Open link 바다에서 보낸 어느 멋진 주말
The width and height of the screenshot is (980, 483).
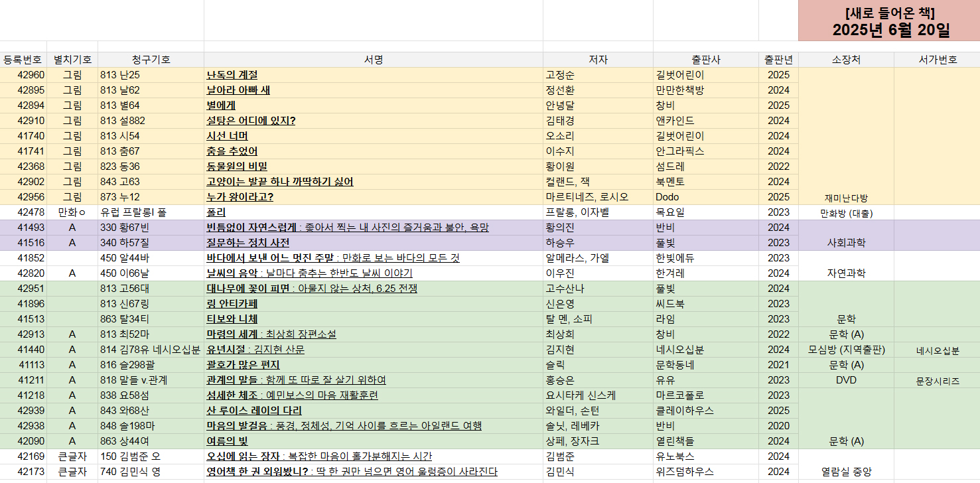(271, 258)
